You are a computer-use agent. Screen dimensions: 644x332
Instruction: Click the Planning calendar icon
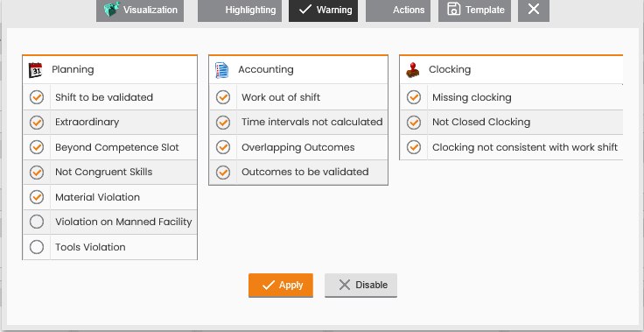tap(36, 70)
